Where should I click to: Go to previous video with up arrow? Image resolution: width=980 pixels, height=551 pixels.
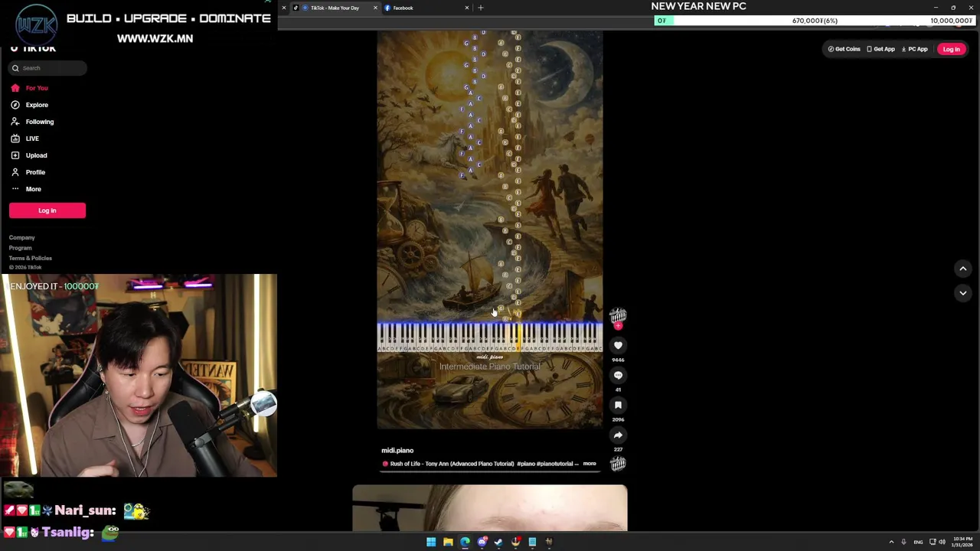[963, 269]
